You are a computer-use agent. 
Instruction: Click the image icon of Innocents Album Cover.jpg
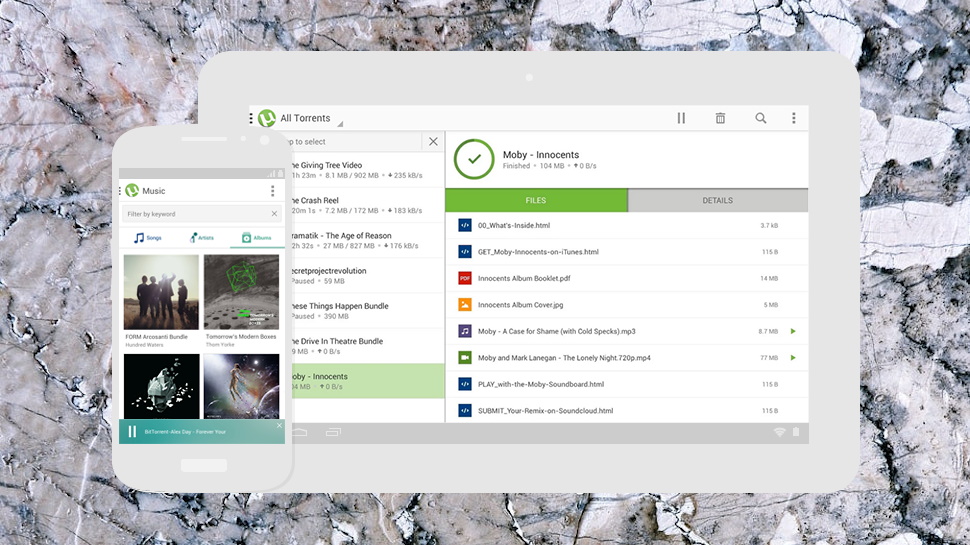click(465, 305)
